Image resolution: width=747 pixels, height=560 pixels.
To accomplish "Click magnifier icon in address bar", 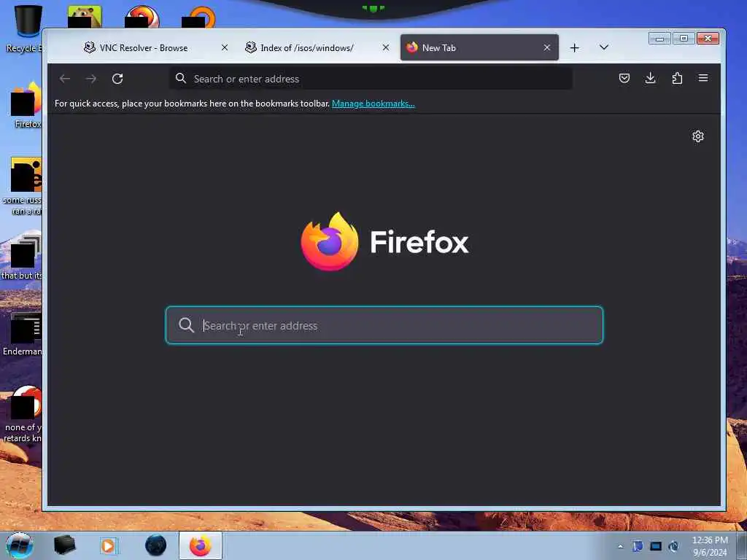I will tap(181, 78).
